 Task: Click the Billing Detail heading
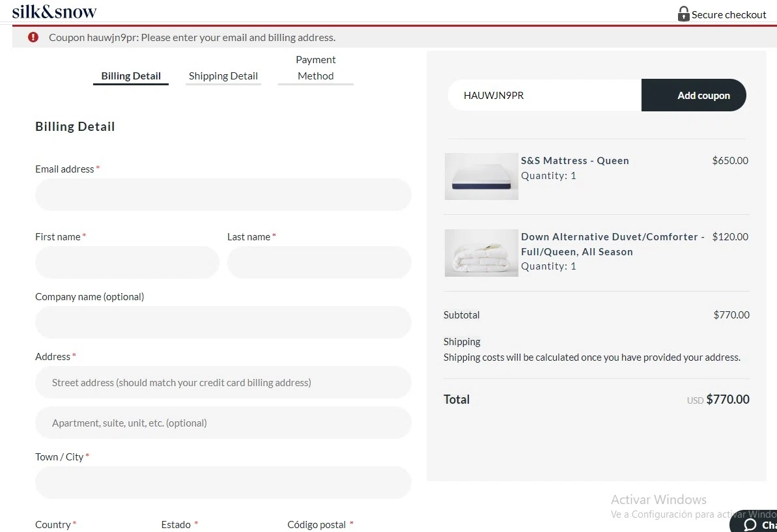click(x=75, y=126)
